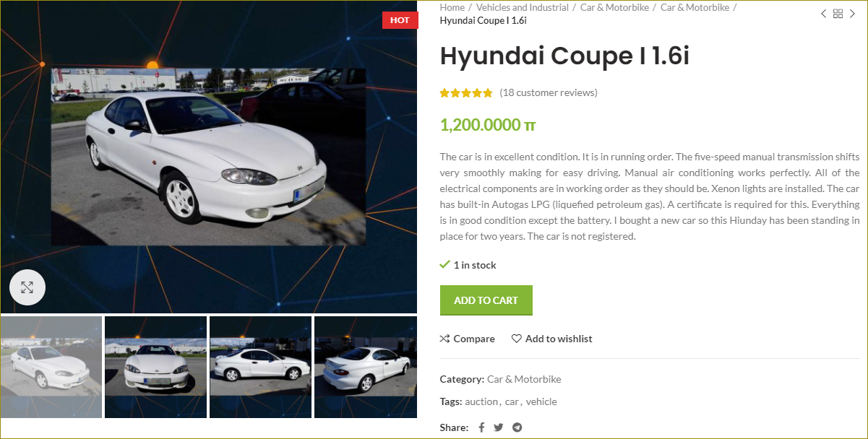The height and width of the screenshot is (439, 868).
Task: Select the auction tag
Action: click(x=481, y=401)
